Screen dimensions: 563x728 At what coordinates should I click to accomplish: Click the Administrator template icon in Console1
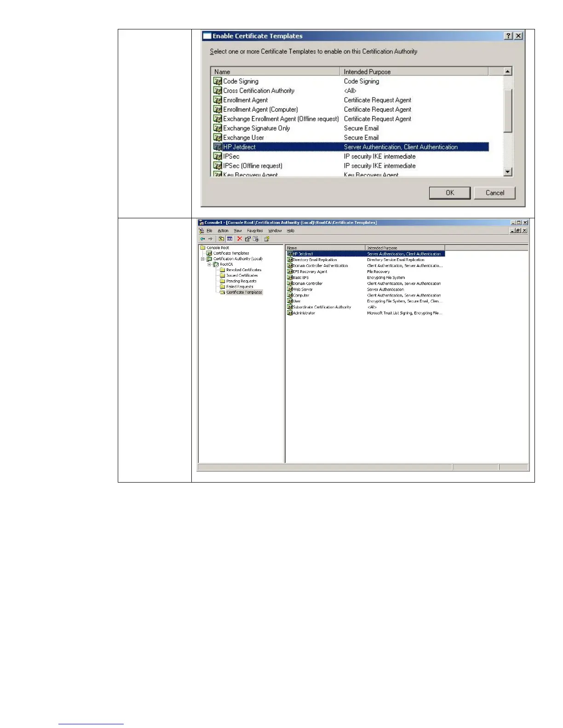point(290,313)
